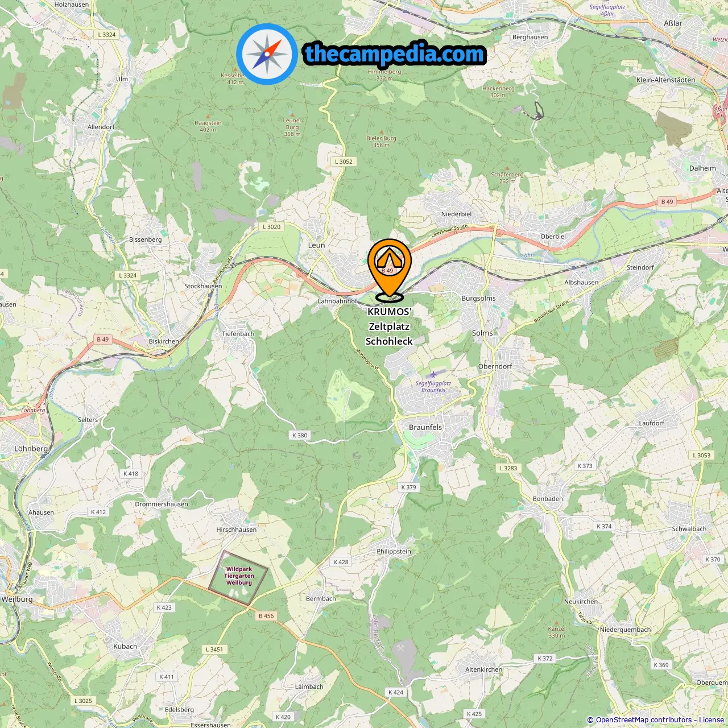Open the OpenStreetMap contributors link

pyautogui.click(x=644, y=720)
